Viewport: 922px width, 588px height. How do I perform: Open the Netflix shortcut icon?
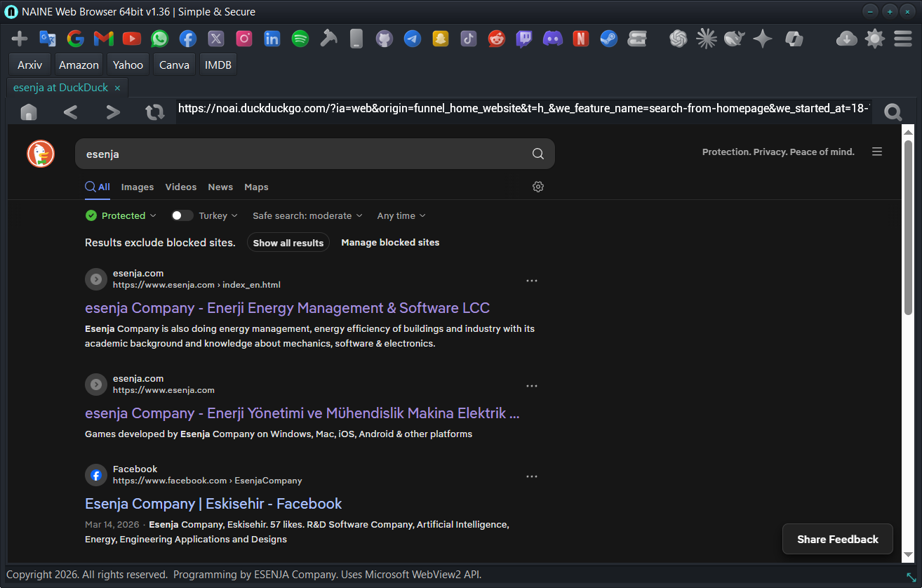coord(581,39)
